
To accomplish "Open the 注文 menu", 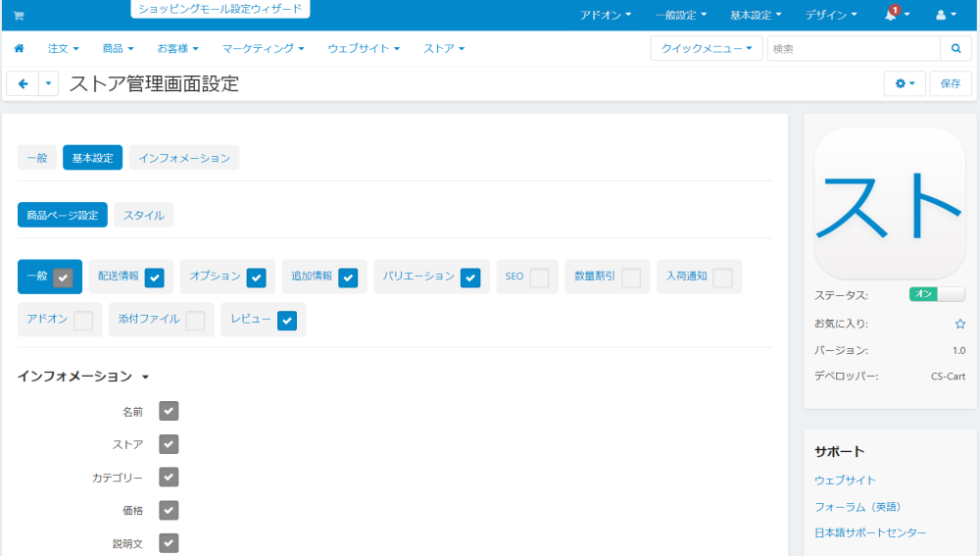I will coord(63,48).
